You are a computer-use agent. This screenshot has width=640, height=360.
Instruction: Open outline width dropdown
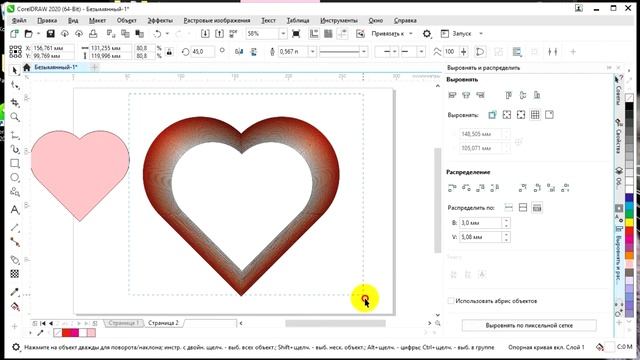coord(312,52)
